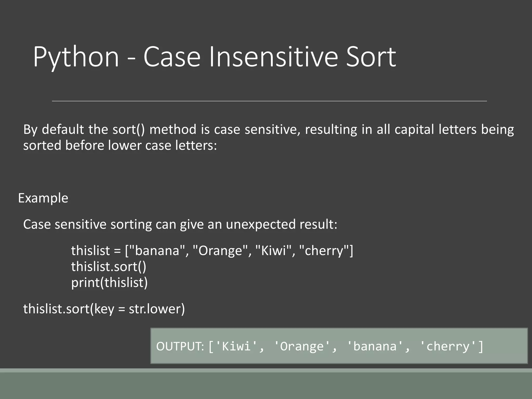
Task: Click the thislist assignment code line
Action: (212, 251)
